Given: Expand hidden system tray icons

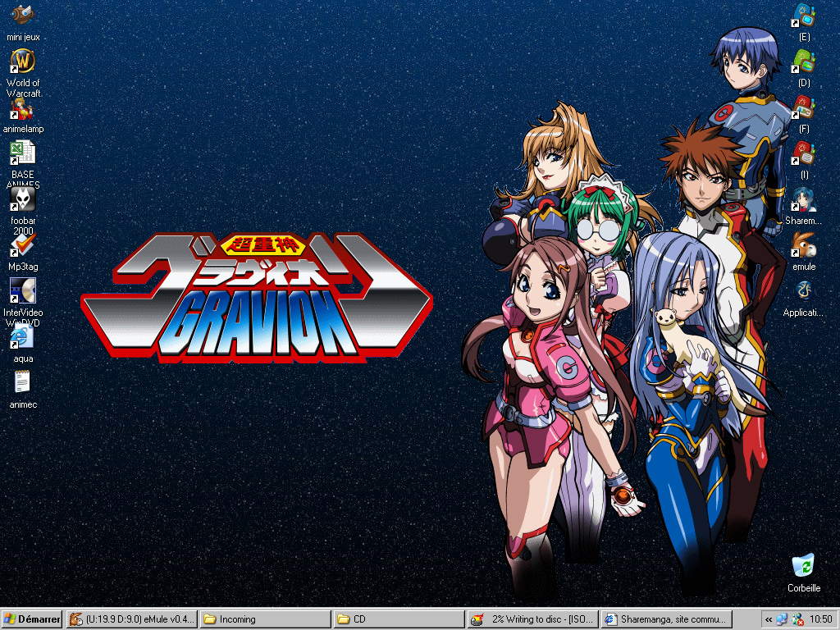Looking at the screenshot, I should click(769, 620).
